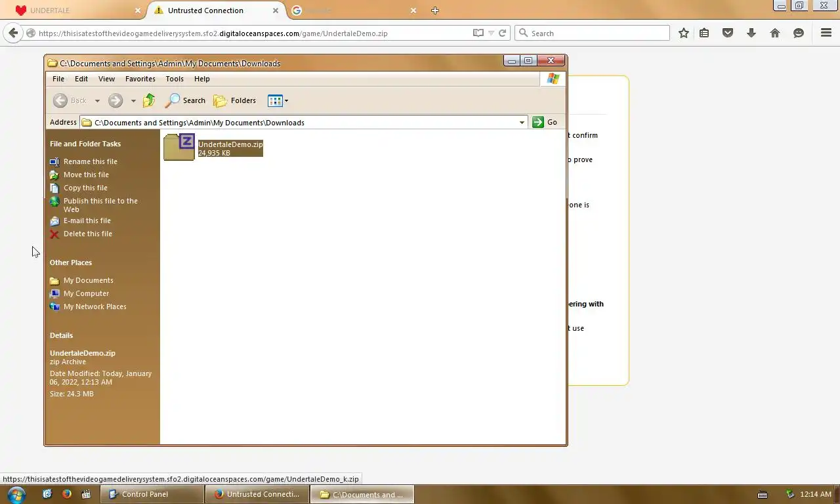Launch Firefox from quick launch bar
This screenshot has width=840, height=504.
66,494
